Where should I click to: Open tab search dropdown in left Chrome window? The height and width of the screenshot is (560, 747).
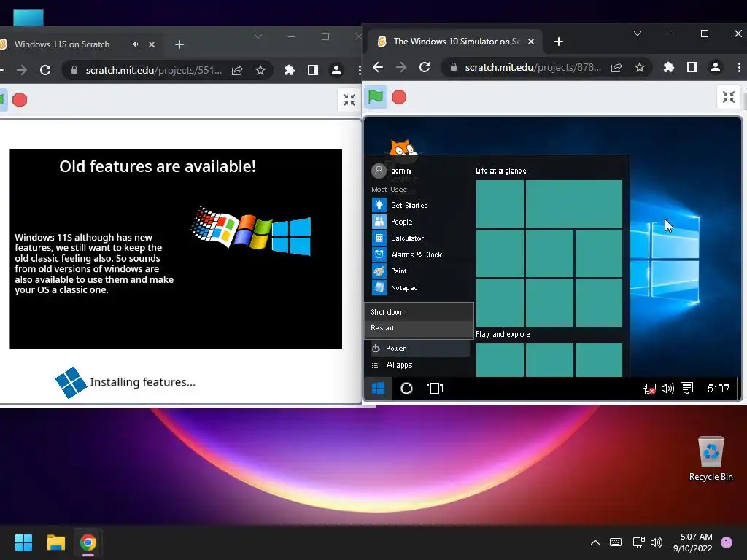(x=258, y=36)
